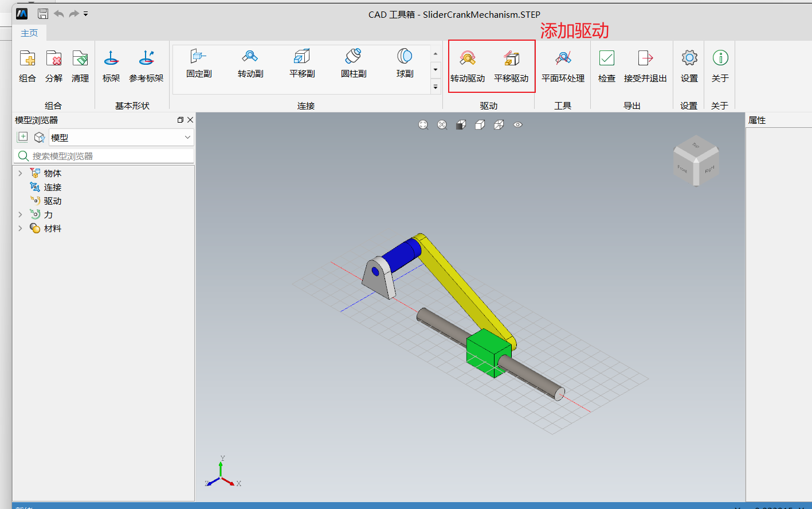Click the expand-all icon in model browser
Viewport: 812px width, 509px height.
pos(23,137)
